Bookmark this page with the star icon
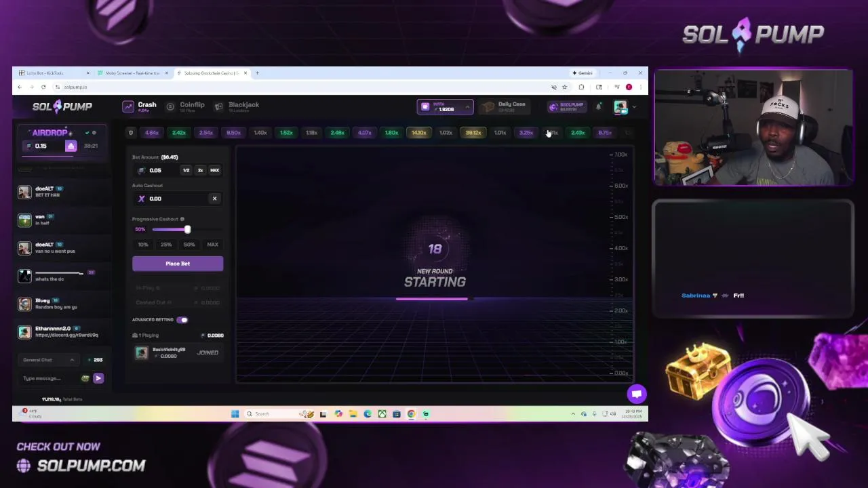 564,87
